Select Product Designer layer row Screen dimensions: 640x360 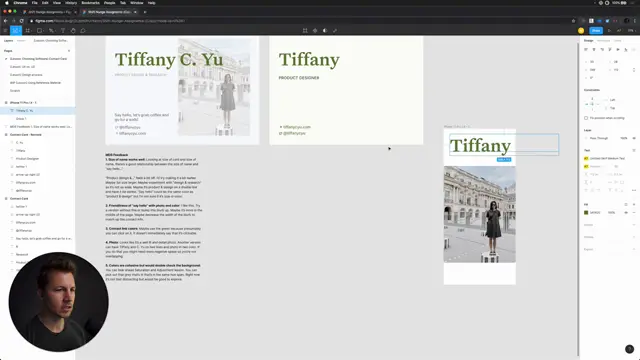tap(38, 158)
